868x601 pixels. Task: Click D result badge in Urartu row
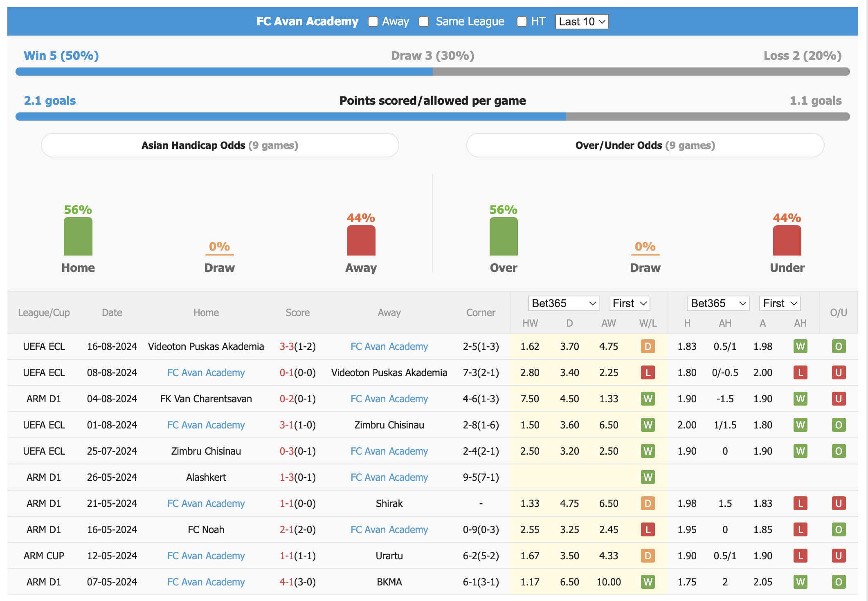click(648, 556)
